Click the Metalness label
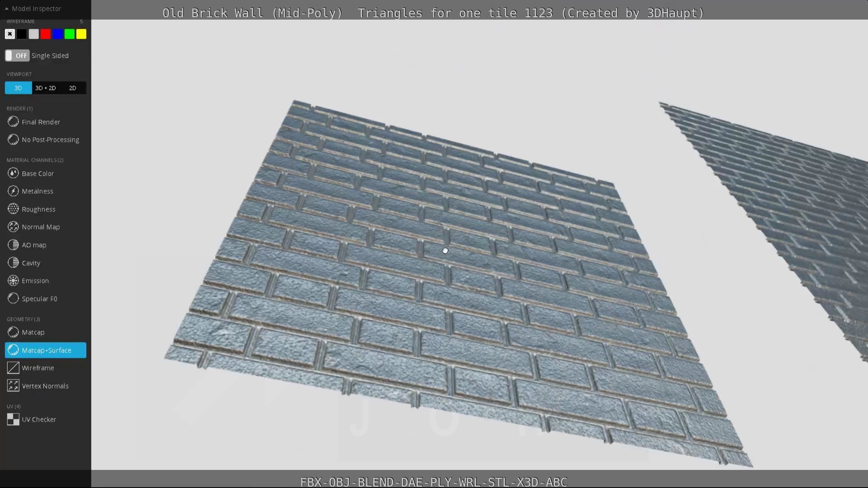 37,191
